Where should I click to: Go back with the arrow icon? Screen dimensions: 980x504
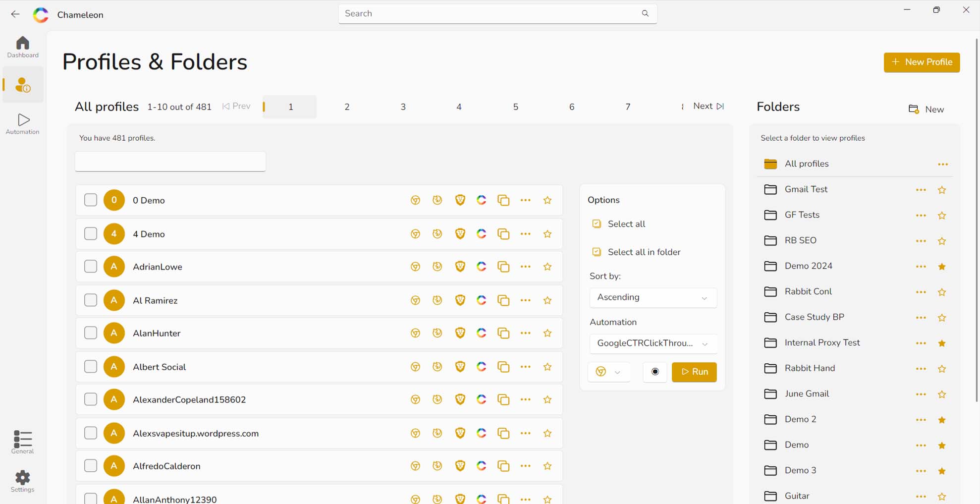[15, 14]
